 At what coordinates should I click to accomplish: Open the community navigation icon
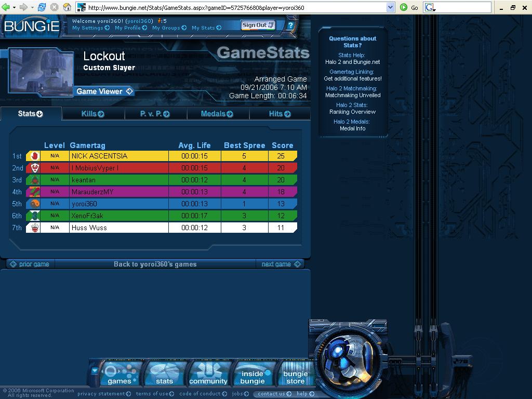pyautogui.click(x=208, y=374)
